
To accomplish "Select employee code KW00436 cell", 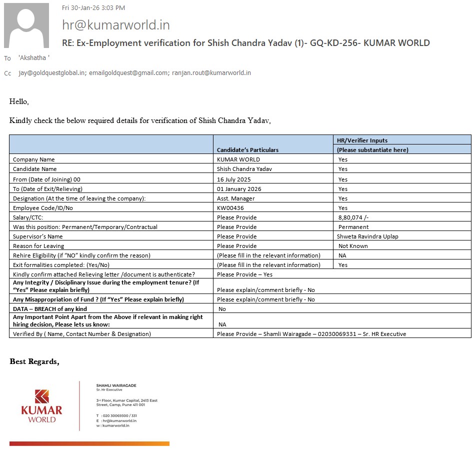I will click(230, 208).
